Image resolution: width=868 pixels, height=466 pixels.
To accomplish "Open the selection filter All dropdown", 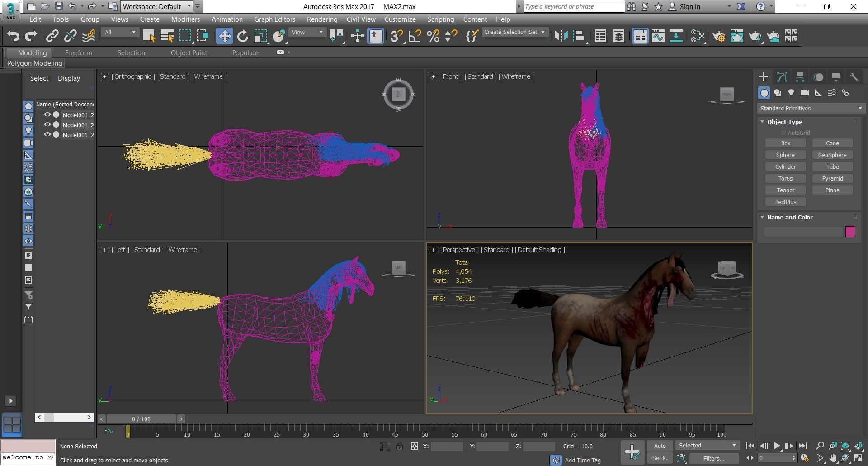I will (x=120, y=32).
